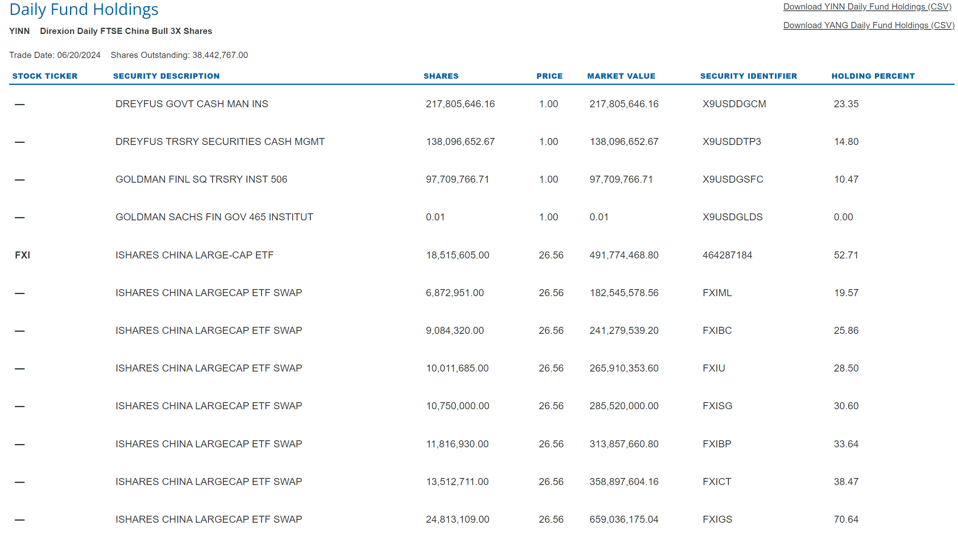Viewport: 958px width, 560px height.
Task: Select the ISHARES CHINA LARGE-CAP ETF row
Action: pos(194,255)
